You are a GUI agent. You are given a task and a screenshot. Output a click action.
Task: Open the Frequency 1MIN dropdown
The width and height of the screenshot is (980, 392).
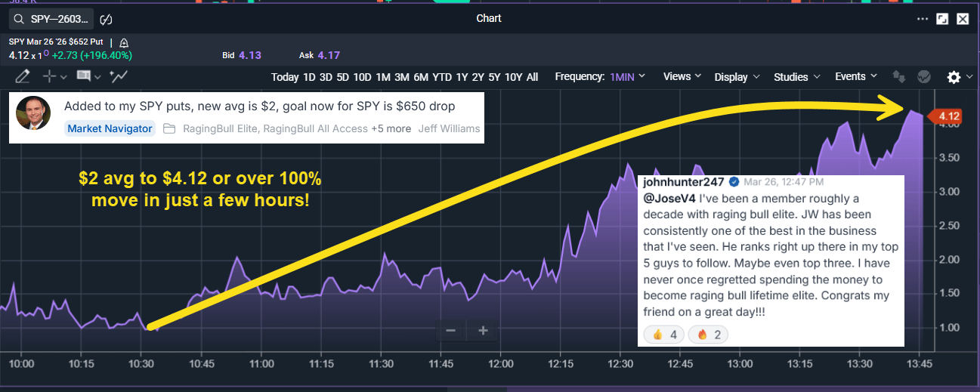pos(601,76)
